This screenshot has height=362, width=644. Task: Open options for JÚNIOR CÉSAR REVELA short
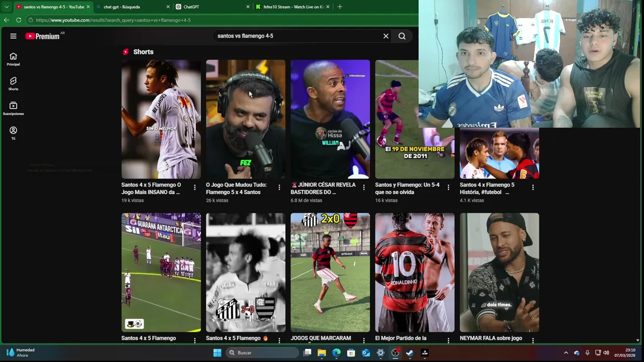364,187
